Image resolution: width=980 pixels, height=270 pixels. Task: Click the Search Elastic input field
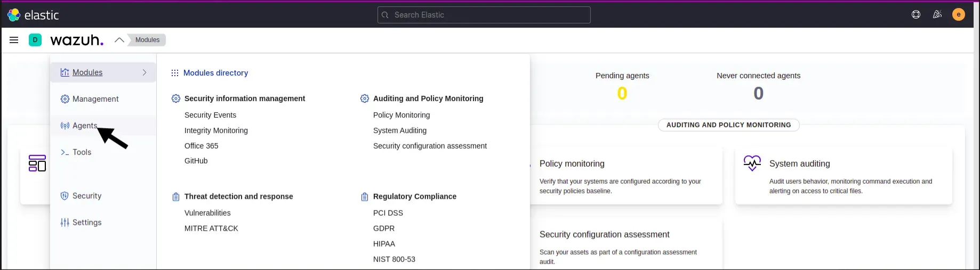484,15
